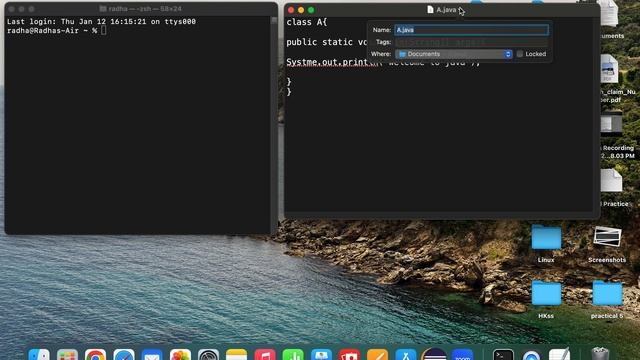Open the Where Documents location dropdown
The width and height of the screenshot is (640, 360).
point(453,54)
